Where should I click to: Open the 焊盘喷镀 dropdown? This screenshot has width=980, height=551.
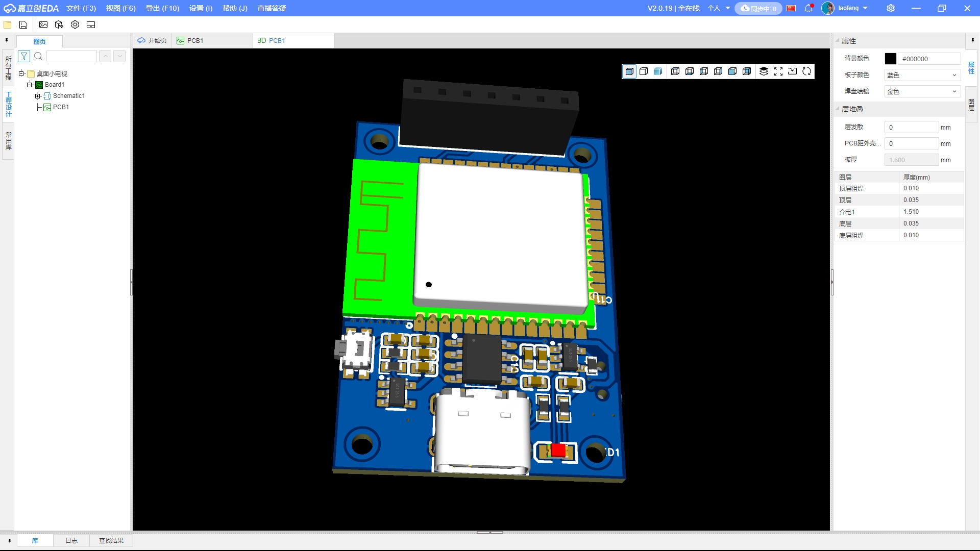(x=922, y=91)
